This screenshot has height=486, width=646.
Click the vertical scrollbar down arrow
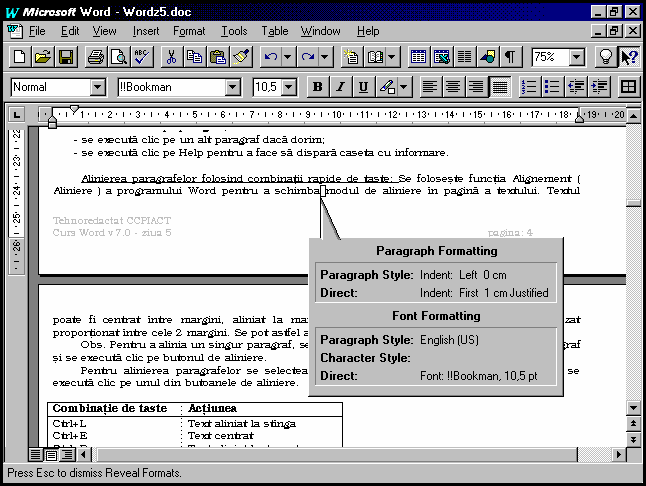click(x=633, y=408)
